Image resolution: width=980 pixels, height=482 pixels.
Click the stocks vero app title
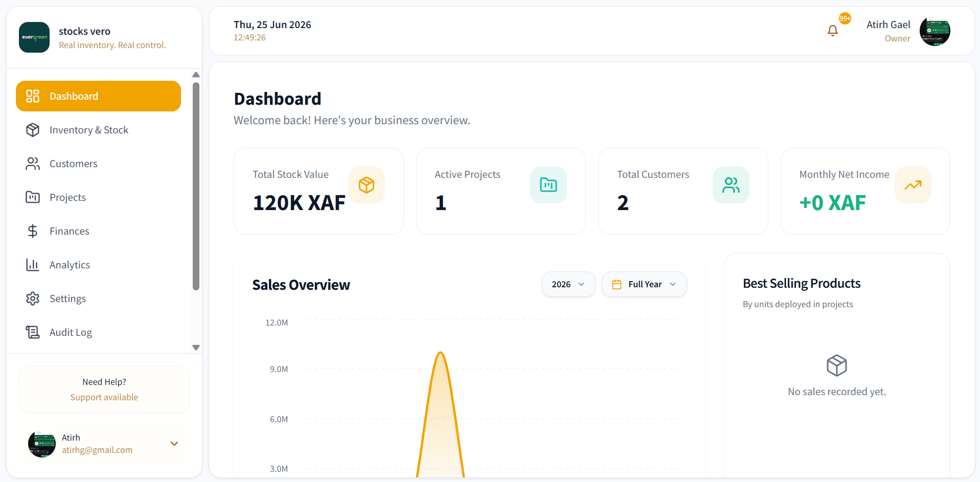click(84, 31)
